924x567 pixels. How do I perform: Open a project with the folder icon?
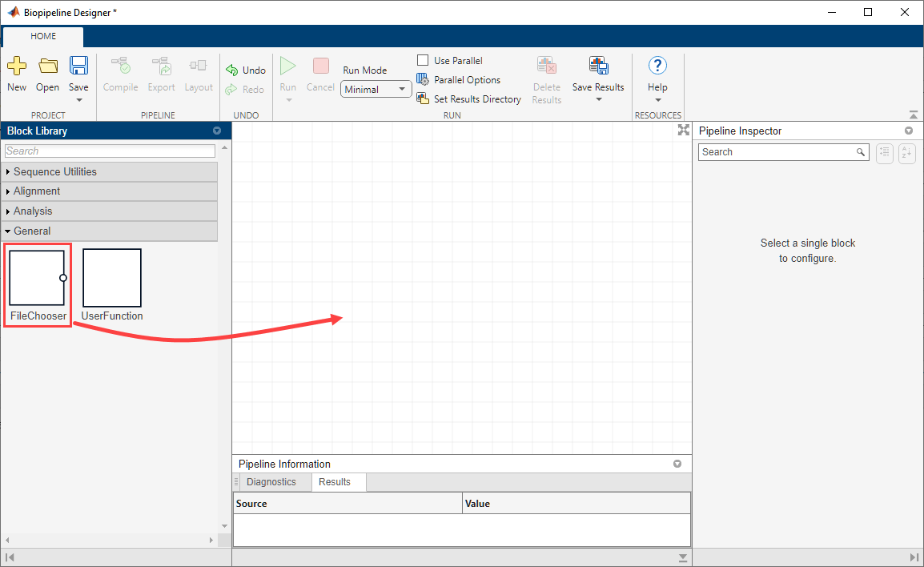point(48,66)
